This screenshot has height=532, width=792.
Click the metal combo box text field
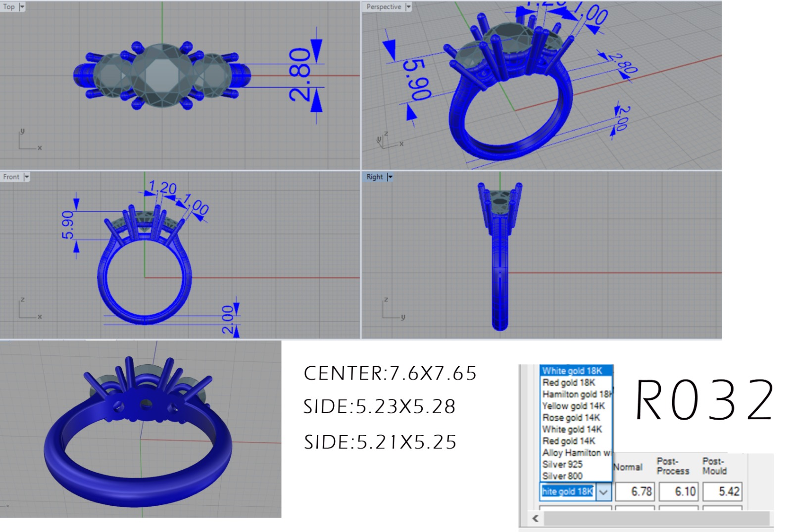pos(568,491)
